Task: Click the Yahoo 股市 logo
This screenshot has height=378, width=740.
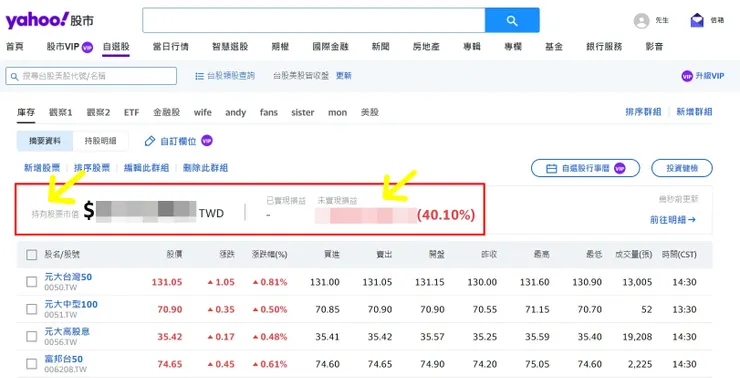Action: click(x=50, y=20)
